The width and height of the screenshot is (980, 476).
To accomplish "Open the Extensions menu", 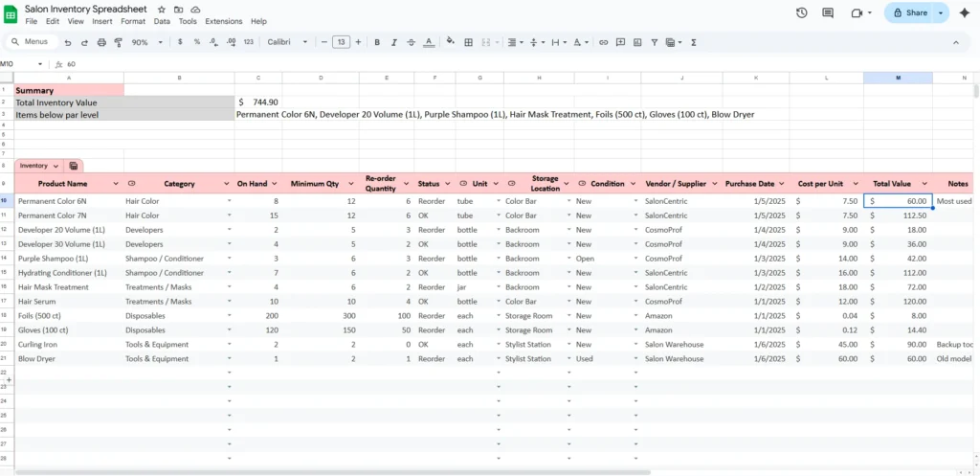I will coord(224,21).
